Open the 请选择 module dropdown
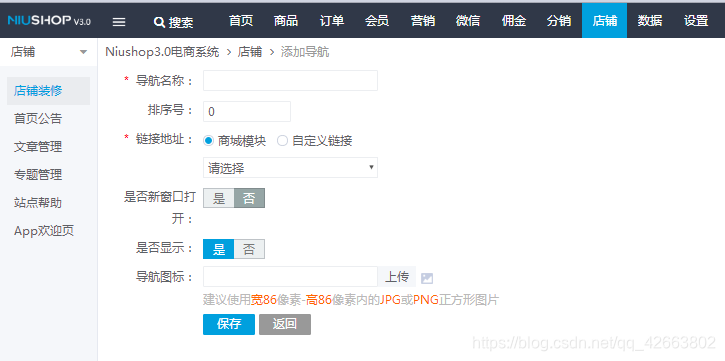The height and width of the screenshot is (361, 725). [x=290, y=167]
